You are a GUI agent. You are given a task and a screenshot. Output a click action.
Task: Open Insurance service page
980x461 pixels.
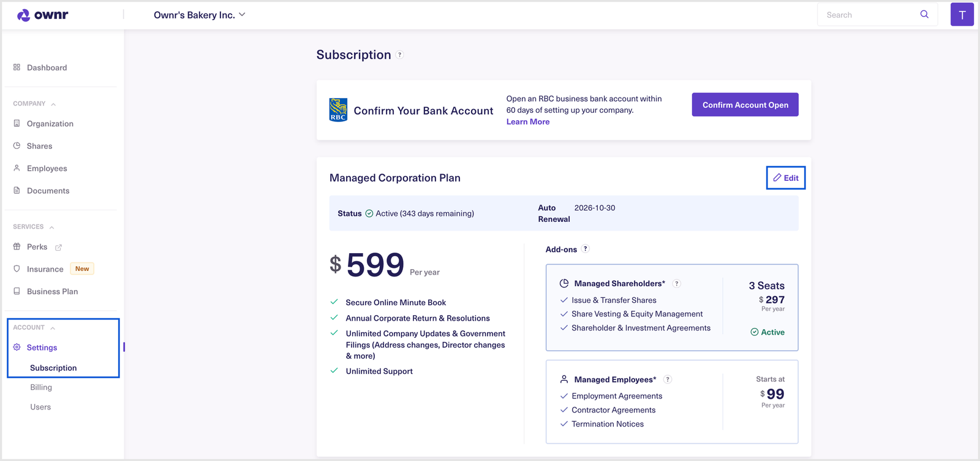tap(45, 269)
